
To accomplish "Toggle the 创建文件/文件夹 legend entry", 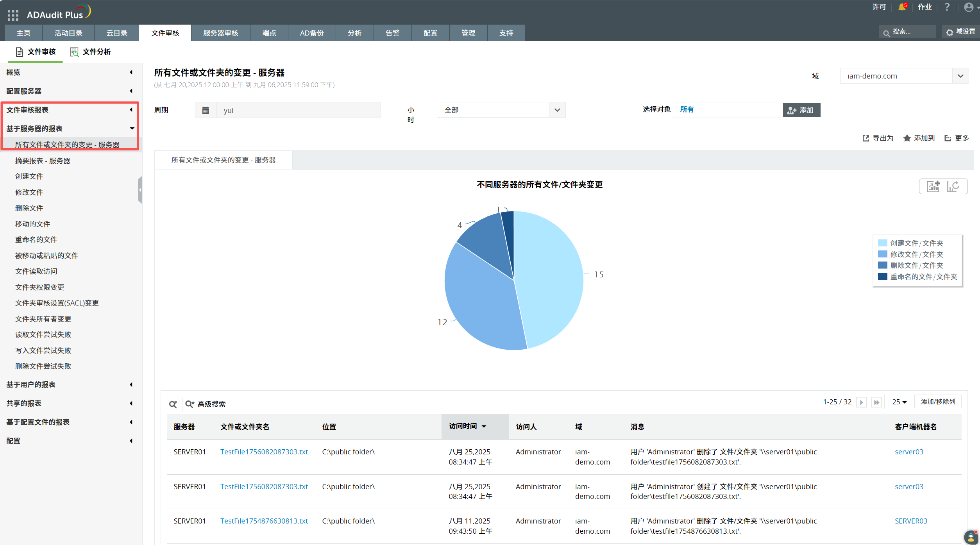I will [x=916, y=243].
